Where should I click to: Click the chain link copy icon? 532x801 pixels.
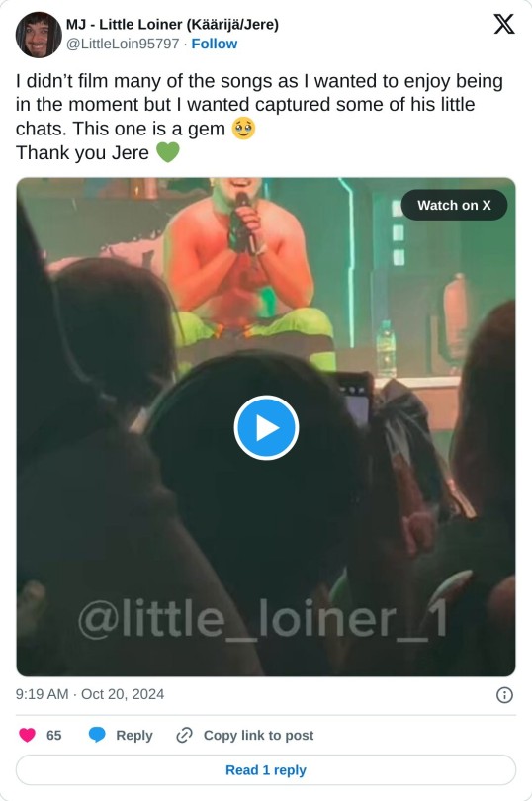pos(184,735)
